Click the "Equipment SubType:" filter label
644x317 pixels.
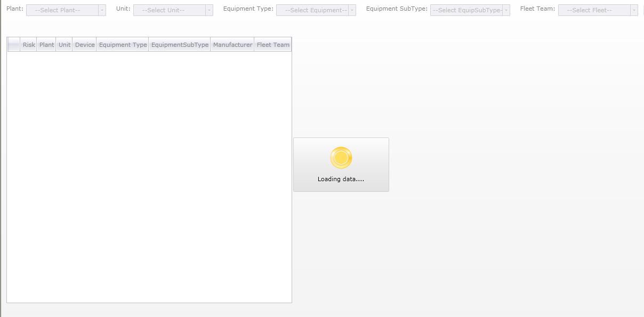pos(397,9)
